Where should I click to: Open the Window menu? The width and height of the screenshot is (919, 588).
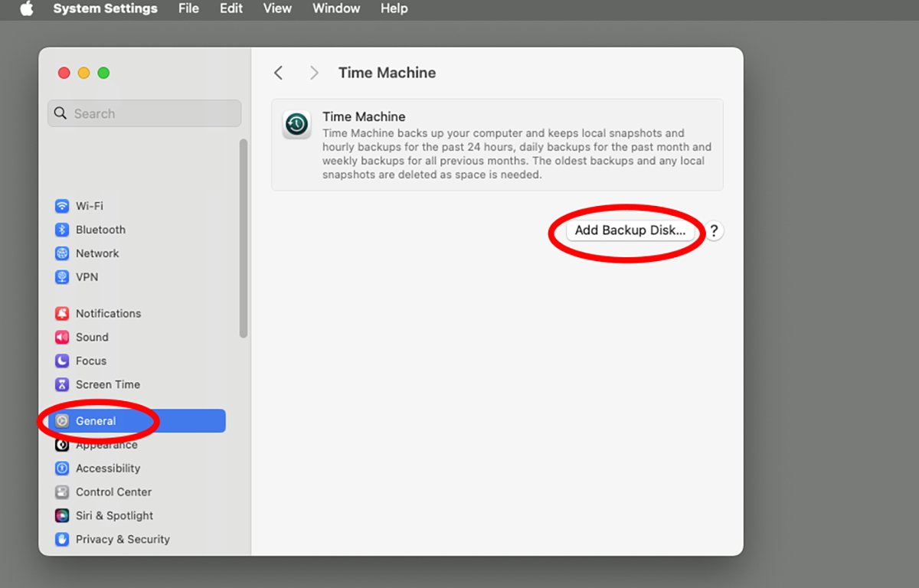pos(336,8)
